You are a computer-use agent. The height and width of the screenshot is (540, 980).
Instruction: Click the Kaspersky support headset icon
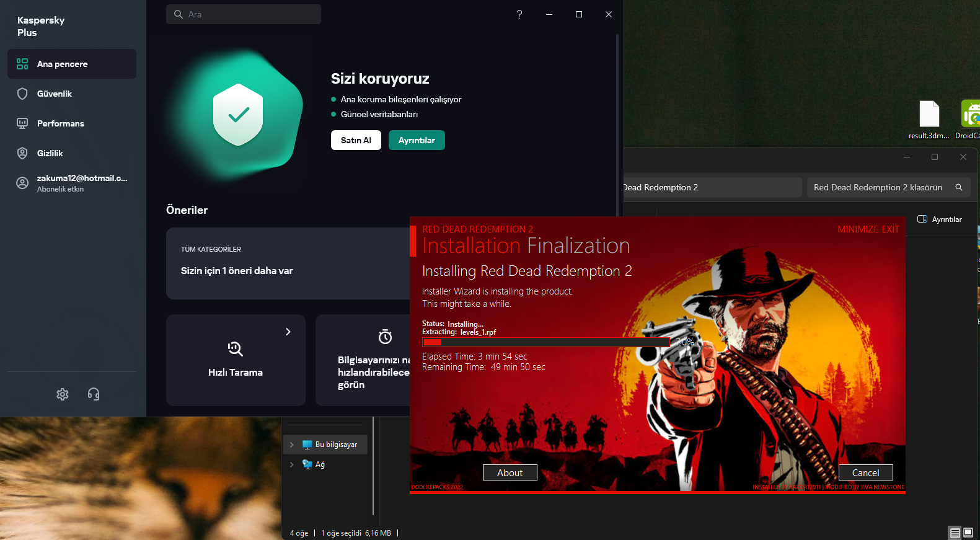(94, 394)
